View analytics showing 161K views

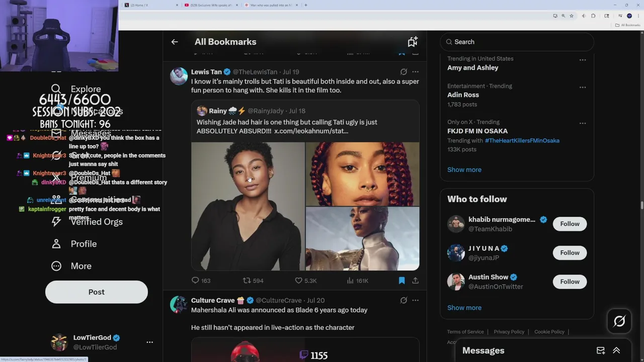357,281
